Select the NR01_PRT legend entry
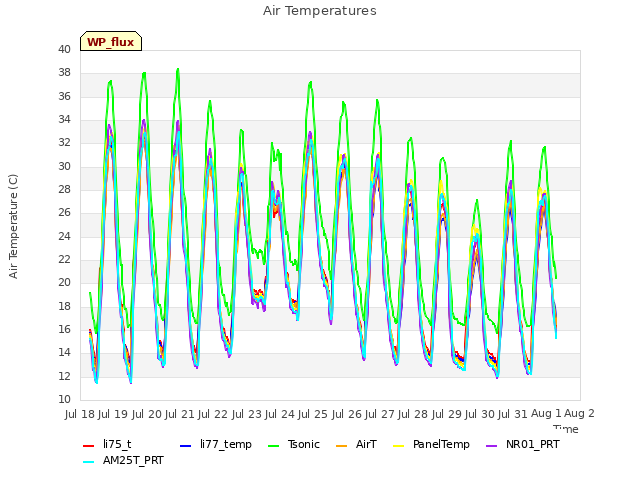The width and height of the screenshot is (640, 480). point(523,444)
